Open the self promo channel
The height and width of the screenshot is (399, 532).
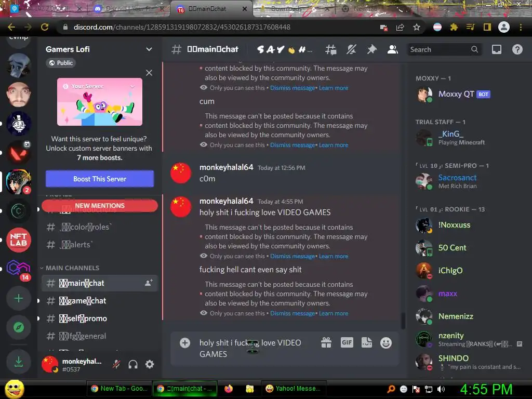99,318
